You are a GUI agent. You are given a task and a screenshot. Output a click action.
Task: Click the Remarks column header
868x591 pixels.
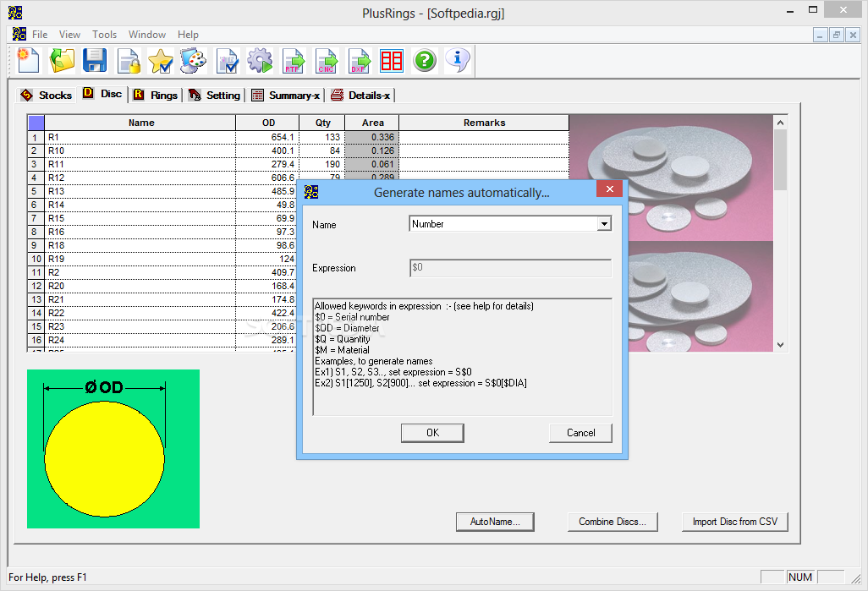point(484,123)
